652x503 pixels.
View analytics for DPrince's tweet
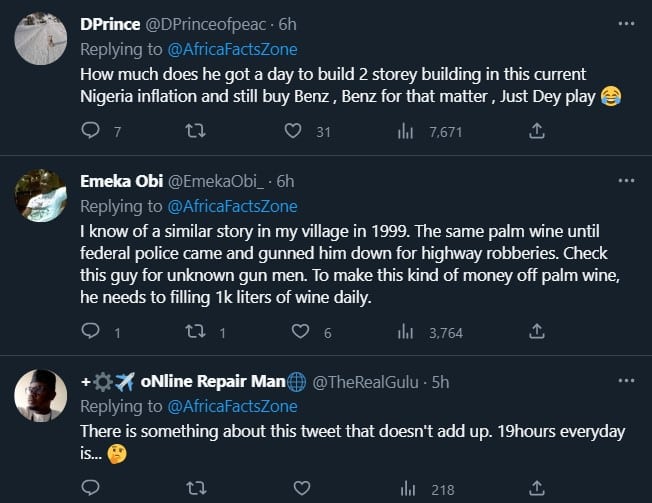point(406,130)
